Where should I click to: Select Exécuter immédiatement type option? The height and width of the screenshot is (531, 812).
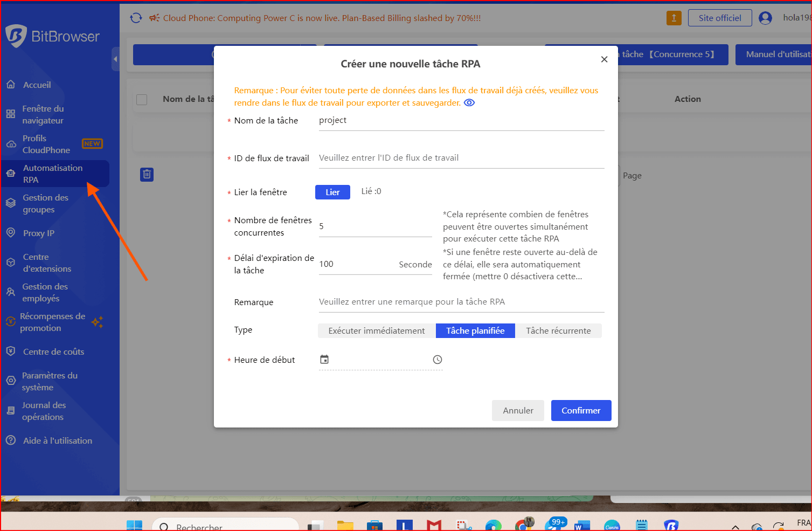pyautogui.click(x=377, y=330)
